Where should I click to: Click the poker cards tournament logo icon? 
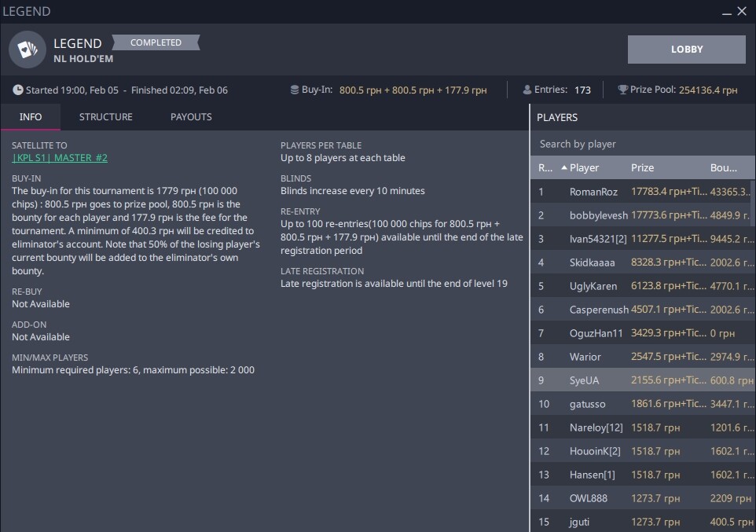pyautogui.click(x=28, y=50)
